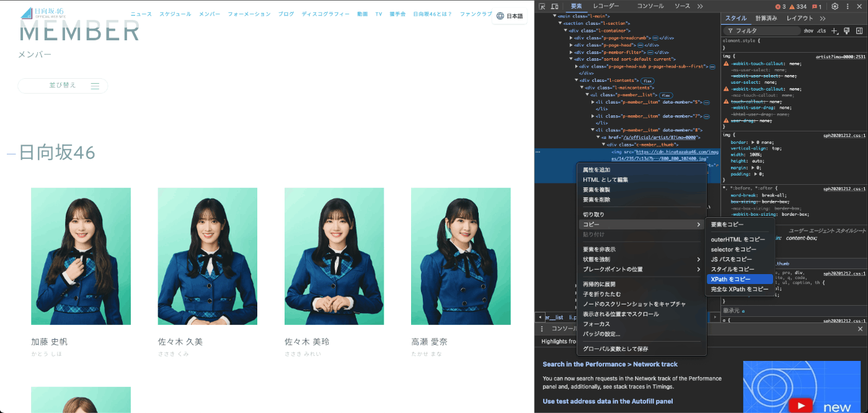
Task: Toggle the computed styles sidebar icon
Action: 859,30
